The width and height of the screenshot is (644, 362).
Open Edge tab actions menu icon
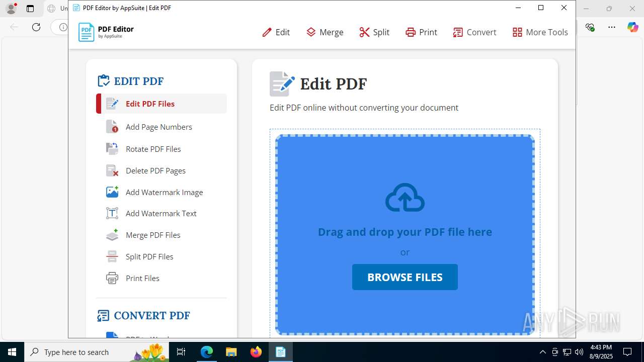point(30,9)
